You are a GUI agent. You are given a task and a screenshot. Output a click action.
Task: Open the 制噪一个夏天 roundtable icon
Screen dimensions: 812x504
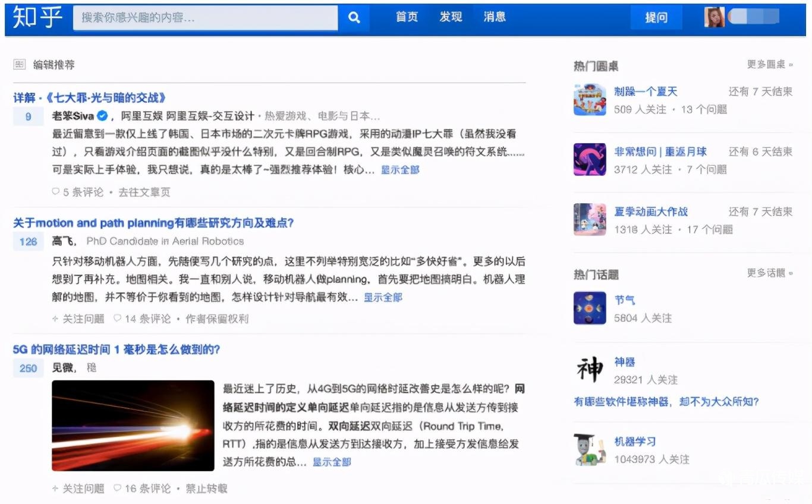[589, 100]
